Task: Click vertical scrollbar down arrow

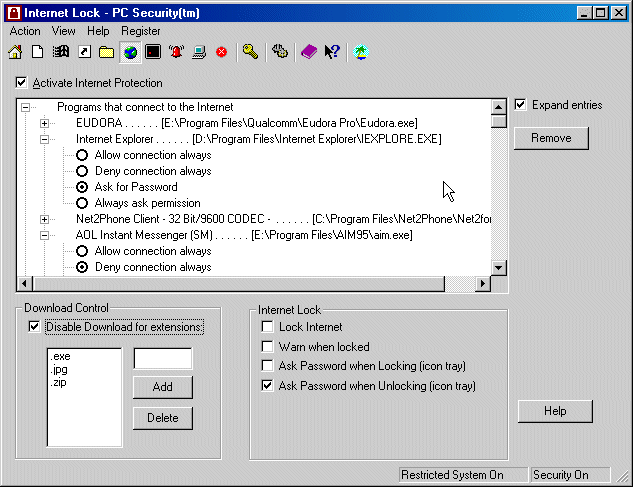Action: (x=499, y=267)
